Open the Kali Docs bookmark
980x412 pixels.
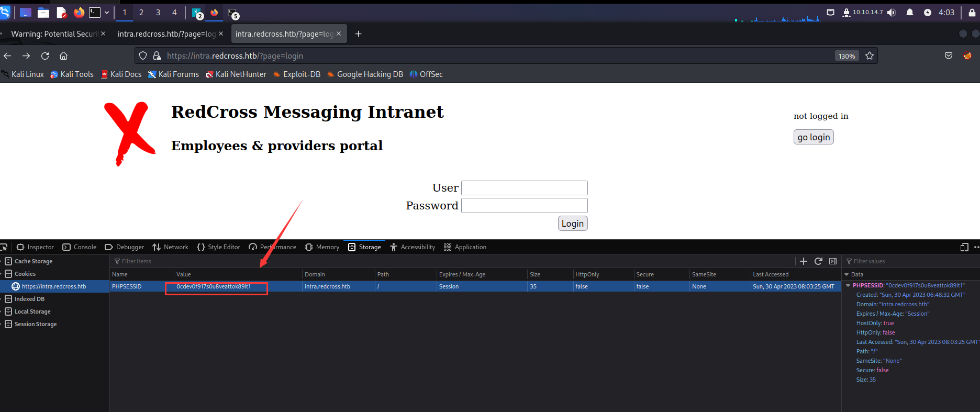[x=121, y=74]
